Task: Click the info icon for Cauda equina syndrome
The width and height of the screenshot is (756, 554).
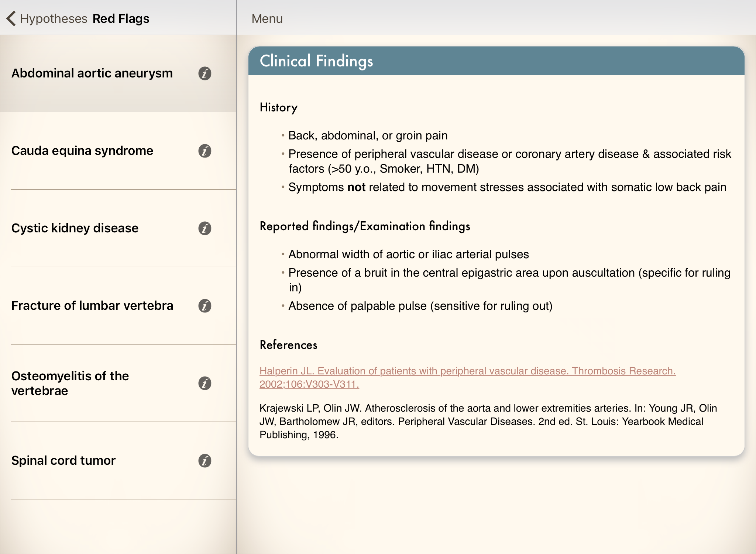Action: click(206, 150)
